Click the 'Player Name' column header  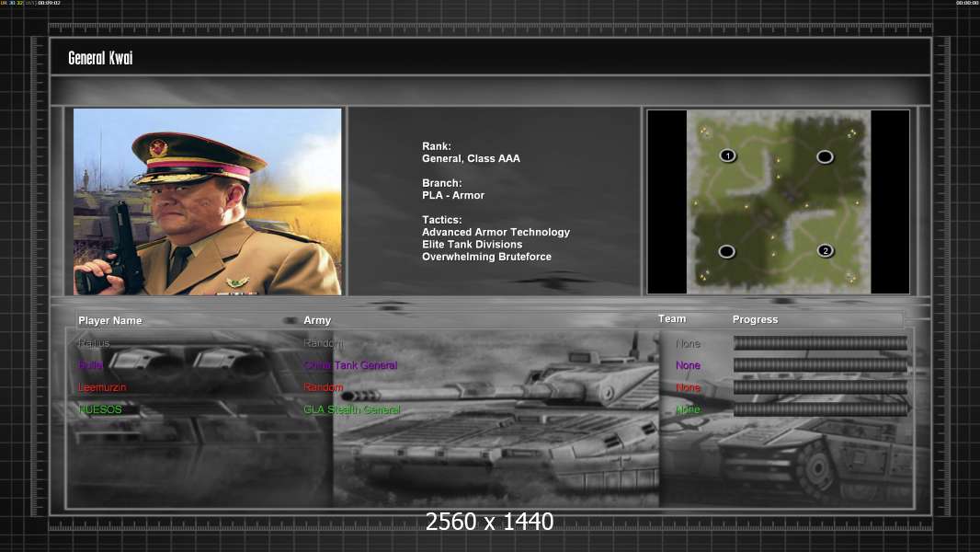[110, 320]
